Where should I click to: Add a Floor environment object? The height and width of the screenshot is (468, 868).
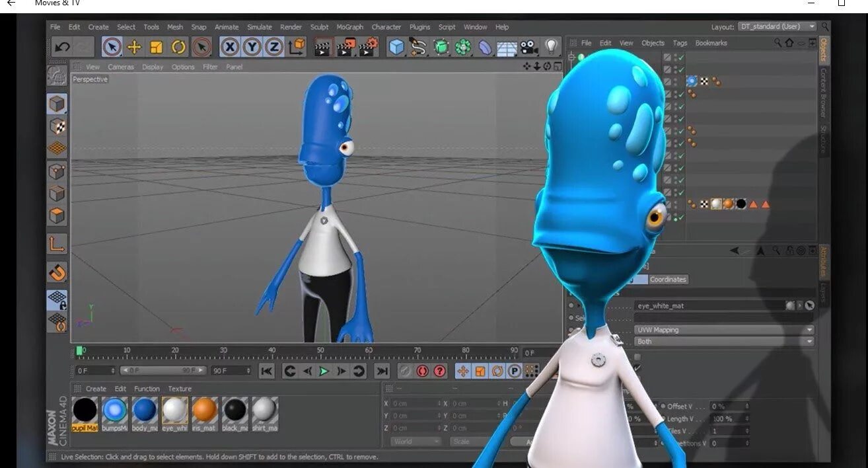click(x=507, y=48)
